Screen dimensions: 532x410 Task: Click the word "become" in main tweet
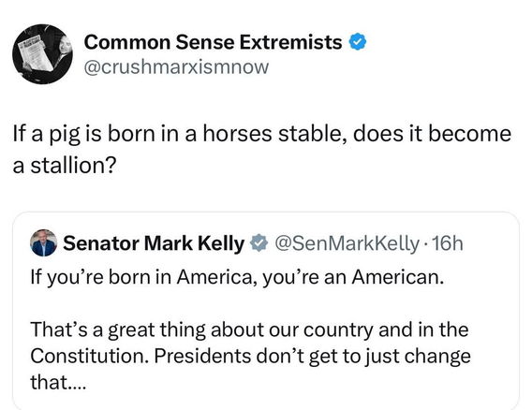[469, 133]
